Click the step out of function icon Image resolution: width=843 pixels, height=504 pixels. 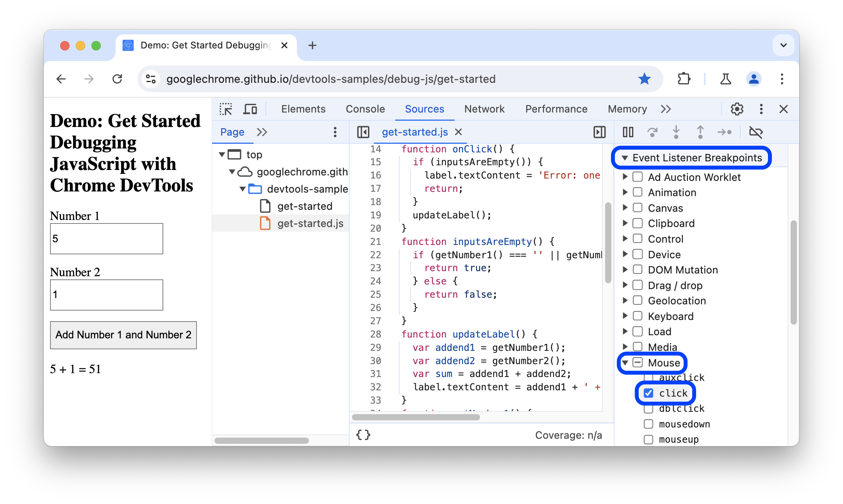700,132
